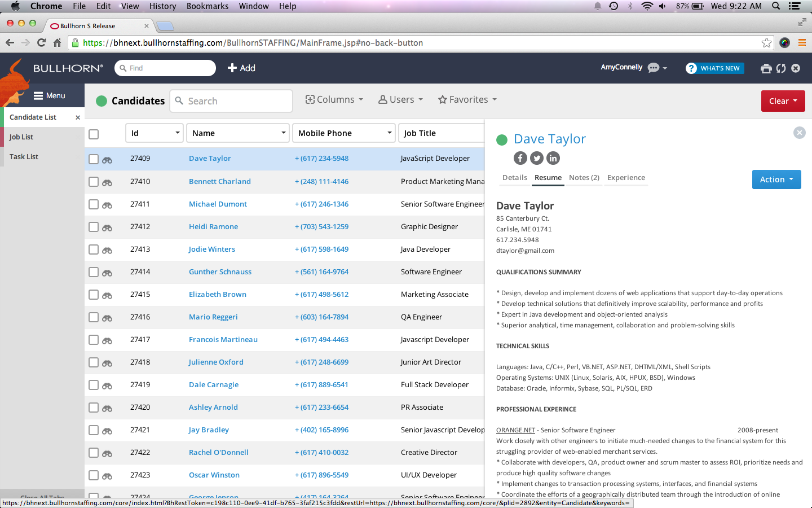Open Dave Taylor's LinkedIn icon

[553, 159]
